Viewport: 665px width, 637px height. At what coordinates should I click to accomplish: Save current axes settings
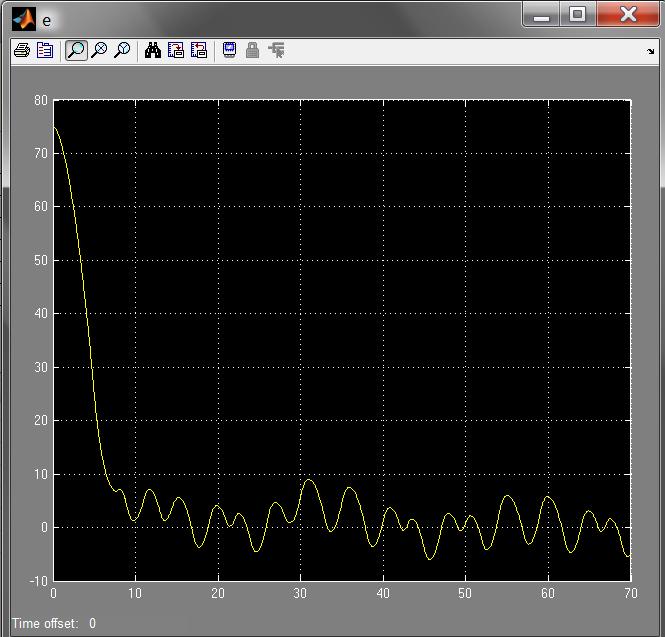pos(176,50)
